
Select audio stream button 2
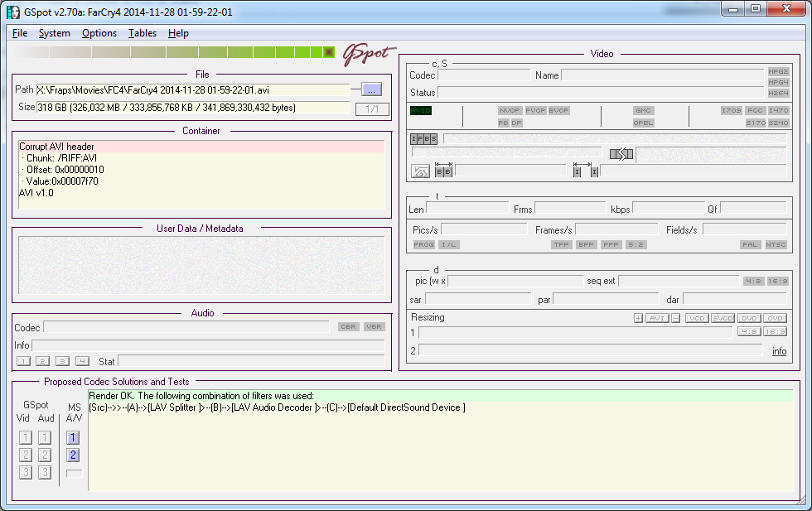(x=43, y=361)
